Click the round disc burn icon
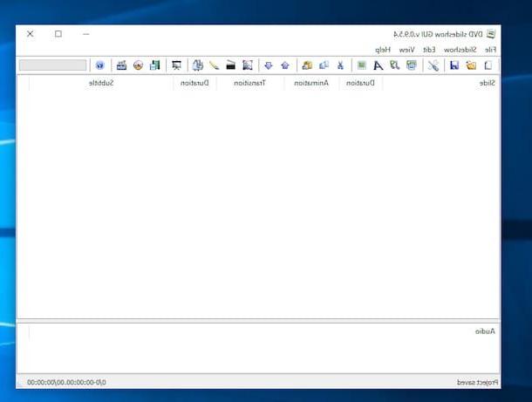This screenshot has width=532, height=402. 138,65
